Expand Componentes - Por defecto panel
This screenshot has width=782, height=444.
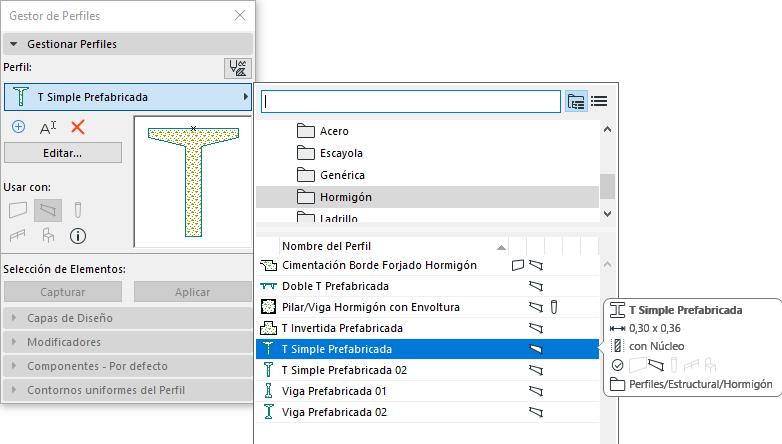tap(128, 366)
